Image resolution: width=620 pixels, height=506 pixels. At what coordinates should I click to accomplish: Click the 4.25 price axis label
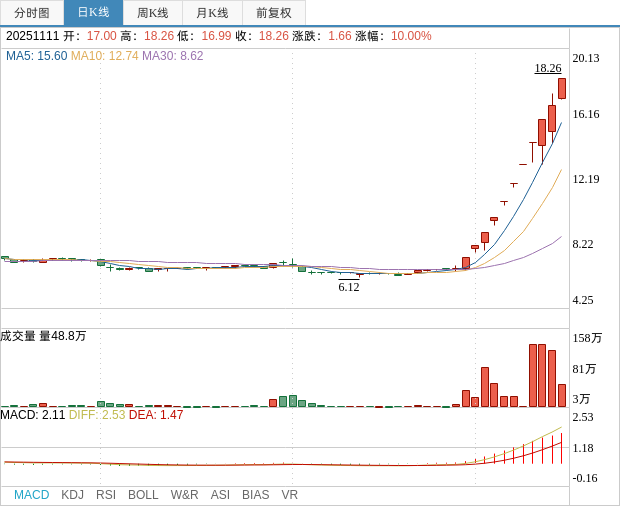(x=583, y=300)
